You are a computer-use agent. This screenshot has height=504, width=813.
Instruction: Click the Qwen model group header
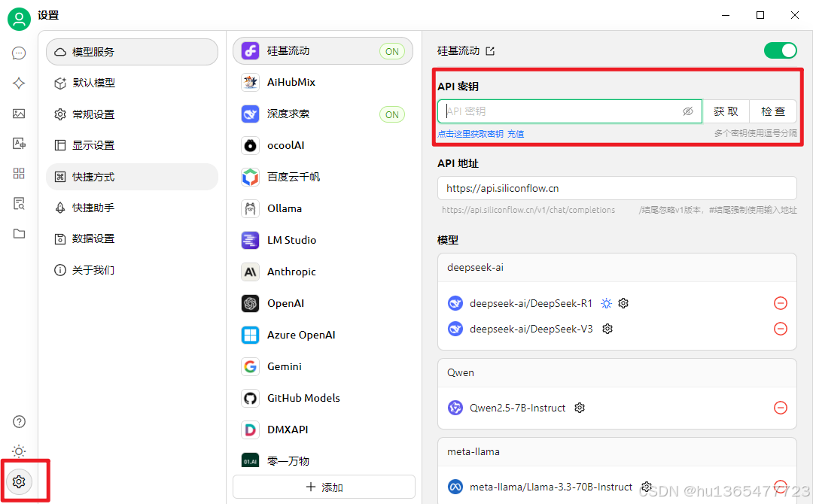tap(617, 373)
